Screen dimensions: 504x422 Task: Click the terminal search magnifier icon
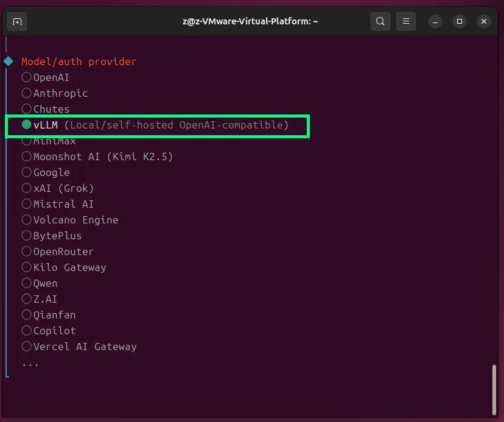click(380, 21)
